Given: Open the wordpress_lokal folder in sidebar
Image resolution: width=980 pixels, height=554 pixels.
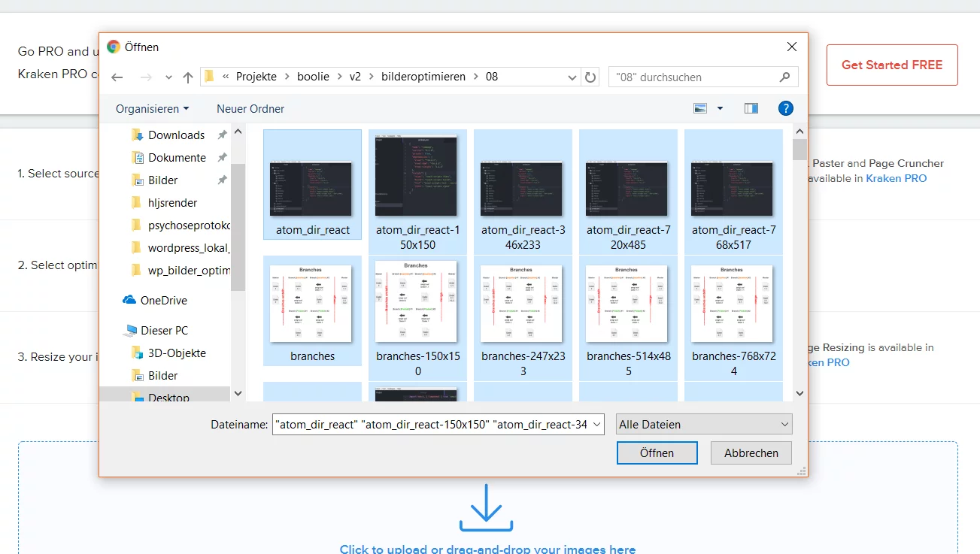Looking at the screenshot, I should (x=189, y=248).
